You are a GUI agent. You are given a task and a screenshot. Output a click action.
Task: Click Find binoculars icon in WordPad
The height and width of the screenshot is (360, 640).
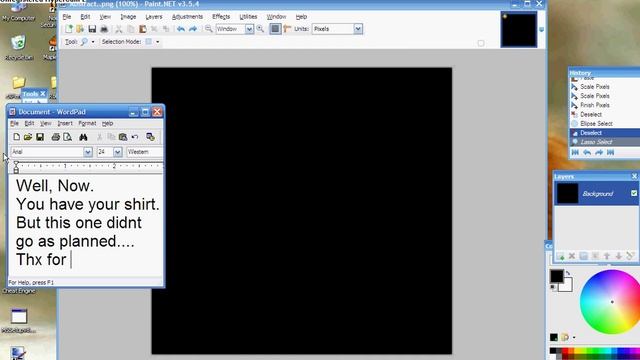(x=83, y=137)
